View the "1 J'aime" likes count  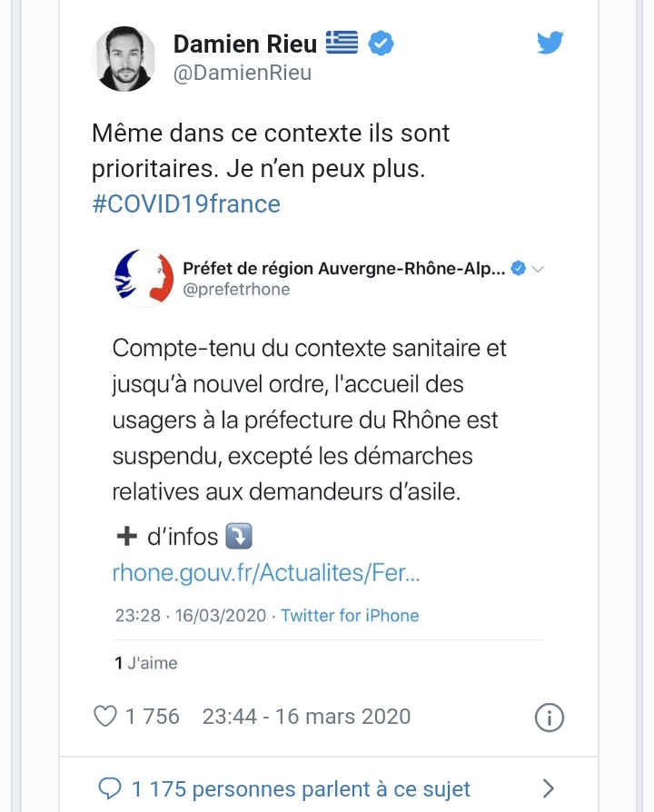point(146,663)
